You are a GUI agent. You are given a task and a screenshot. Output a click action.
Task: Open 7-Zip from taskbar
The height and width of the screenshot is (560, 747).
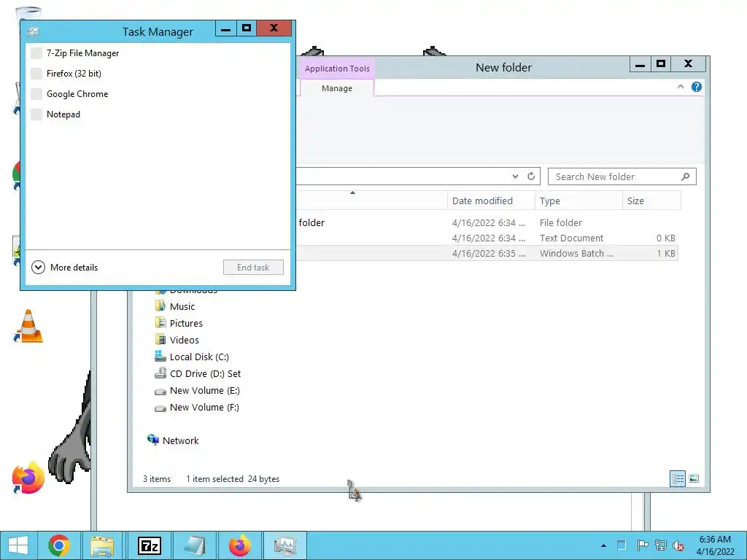pyautogui.click(x=149, y=545)
